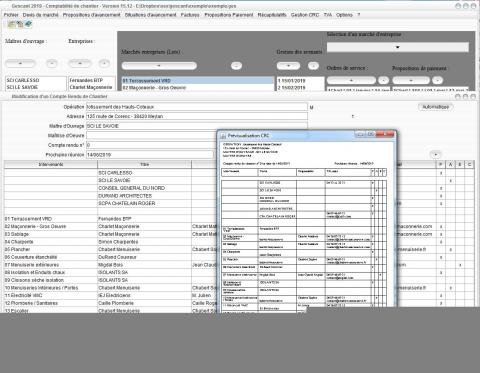Click the Intervenants column header
This screenshot has height=373, width=480.
pos(51,164)
